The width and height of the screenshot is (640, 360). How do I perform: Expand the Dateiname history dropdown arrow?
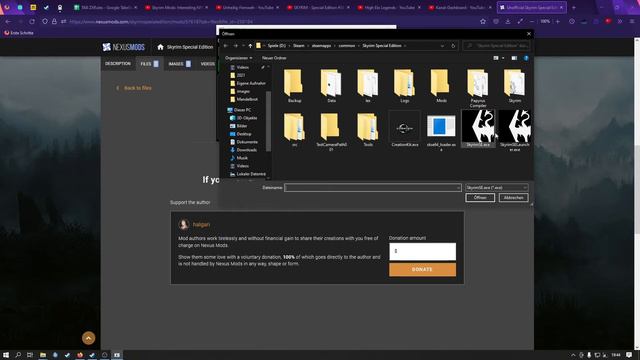tap(458, 187)
